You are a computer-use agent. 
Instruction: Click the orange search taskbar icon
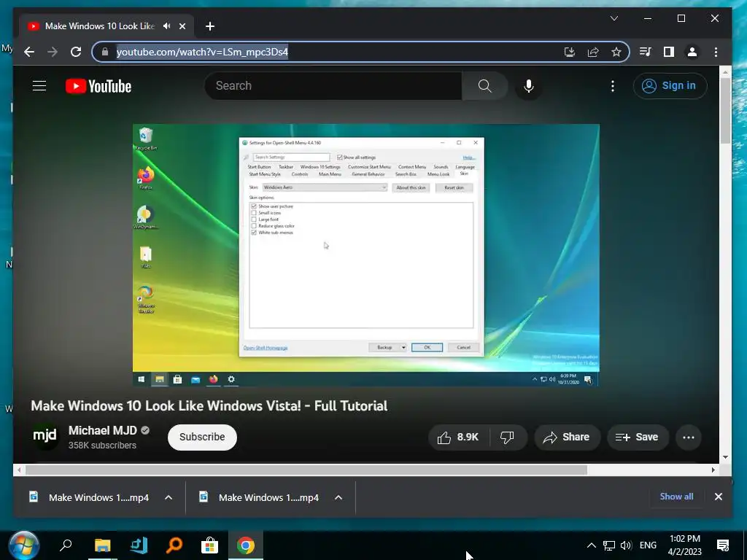coord(174,545)
